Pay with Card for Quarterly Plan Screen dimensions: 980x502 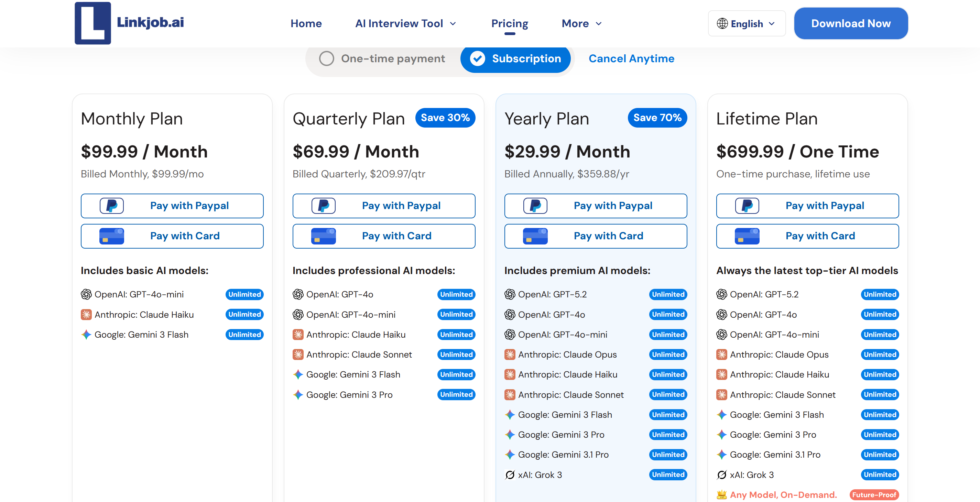[384, 236]
